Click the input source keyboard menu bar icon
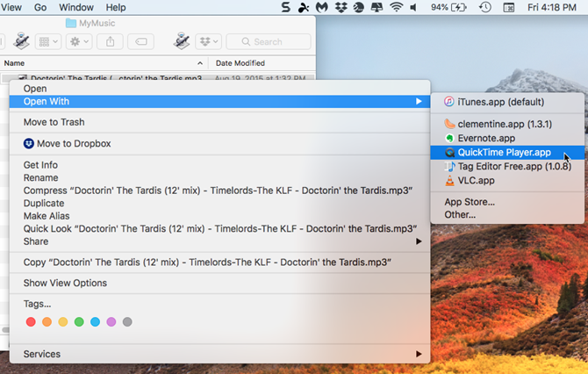The height and width of the screenshot is (374, 588). 508,7
